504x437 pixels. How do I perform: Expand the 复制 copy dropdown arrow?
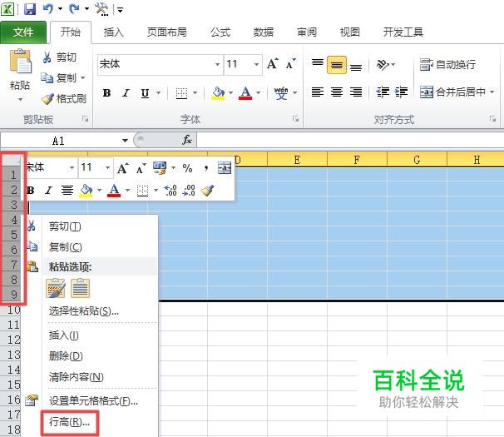pyautogui.click(x=82, y=78)
